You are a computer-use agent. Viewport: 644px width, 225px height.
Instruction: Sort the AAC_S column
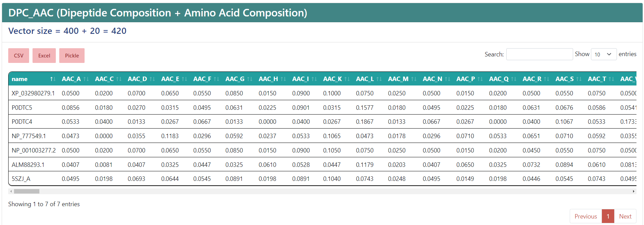(579, 79)
